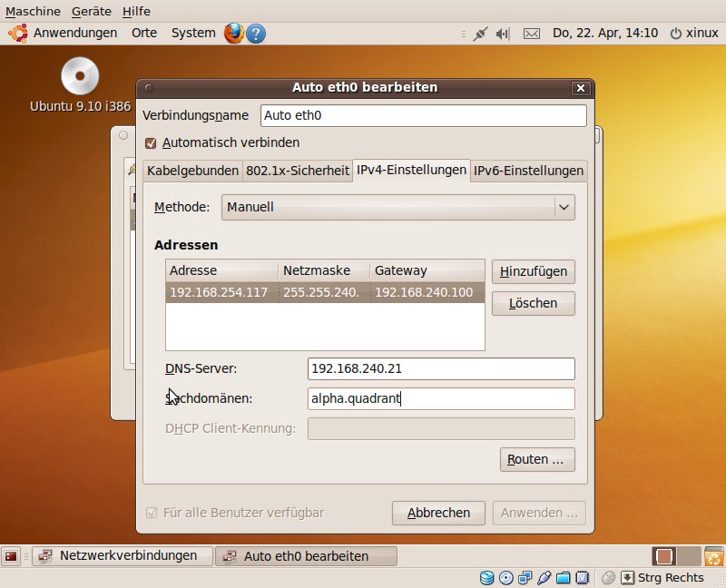The height and width of the screenshot is (588, 726).
Task: Open the Anwendungen menu
Action: point(65,33)
